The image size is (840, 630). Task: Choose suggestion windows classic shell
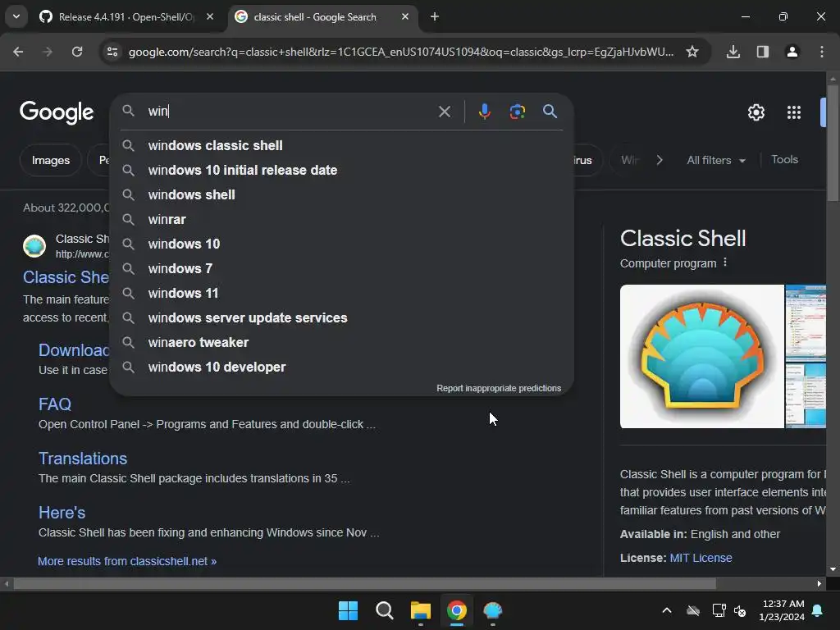click(x=342, y=146)
